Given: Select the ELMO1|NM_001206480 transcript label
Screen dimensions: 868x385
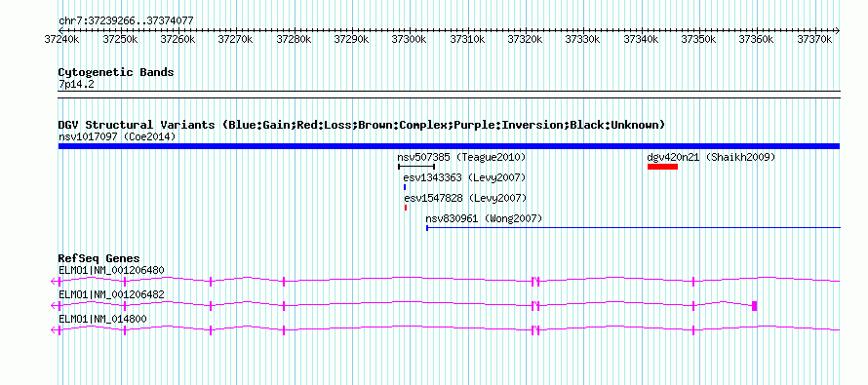Looking at the screenshot, I should (111, 271).
